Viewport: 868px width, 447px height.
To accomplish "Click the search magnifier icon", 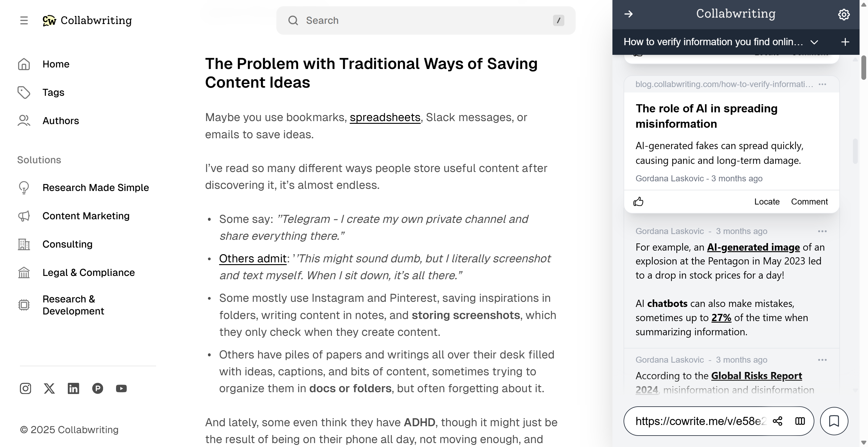I will (x=293, y=20).
